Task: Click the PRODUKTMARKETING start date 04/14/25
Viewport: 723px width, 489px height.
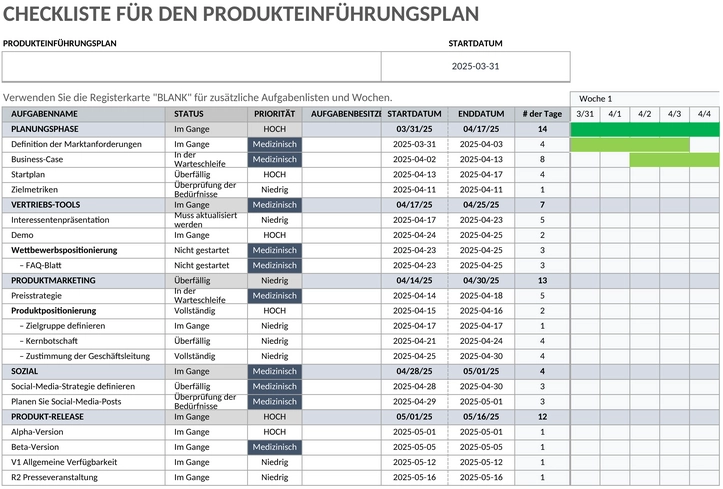Action: click(414, 280)
